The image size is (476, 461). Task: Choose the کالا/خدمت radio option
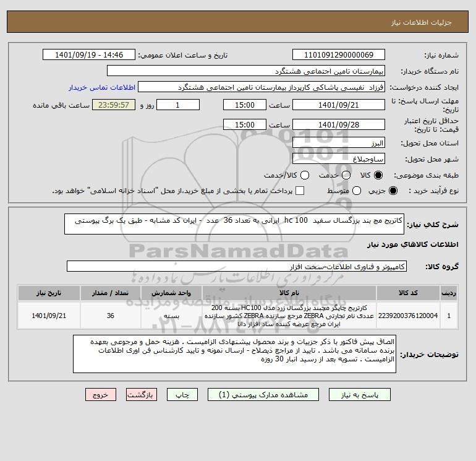click(x=305, y=175)
